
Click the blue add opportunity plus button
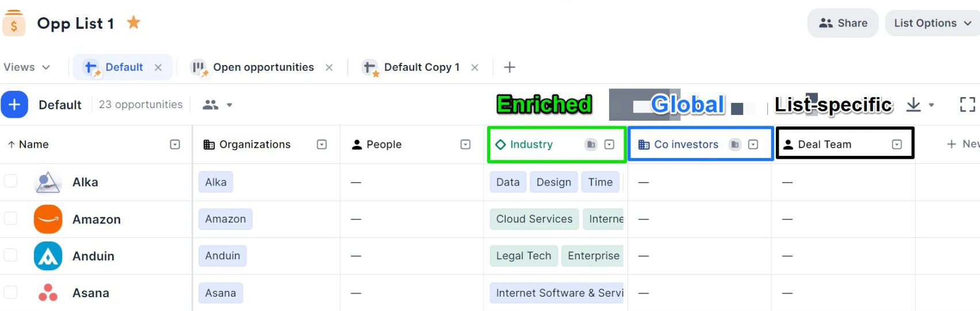tap(14, 105)
